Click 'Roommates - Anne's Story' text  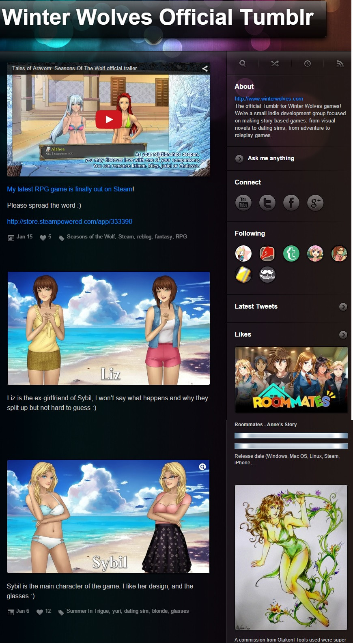click(266, 424)
